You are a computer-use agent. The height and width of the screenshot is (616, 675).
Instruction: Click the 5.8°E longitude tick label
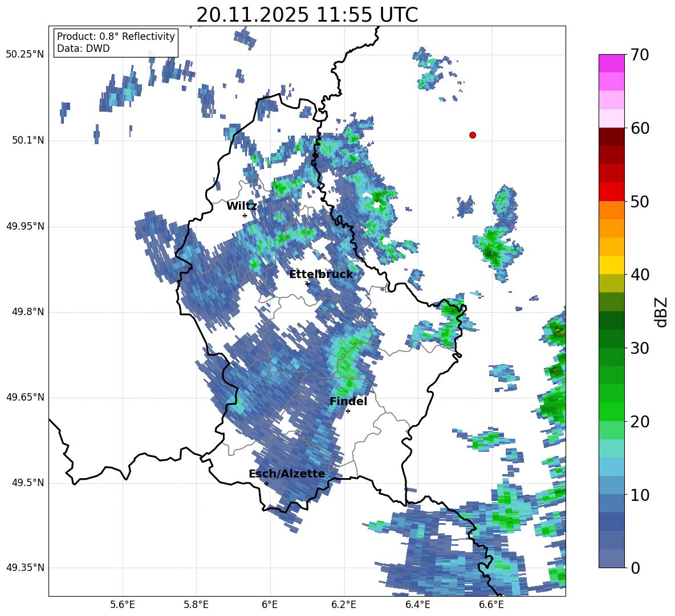click(196, 605)
